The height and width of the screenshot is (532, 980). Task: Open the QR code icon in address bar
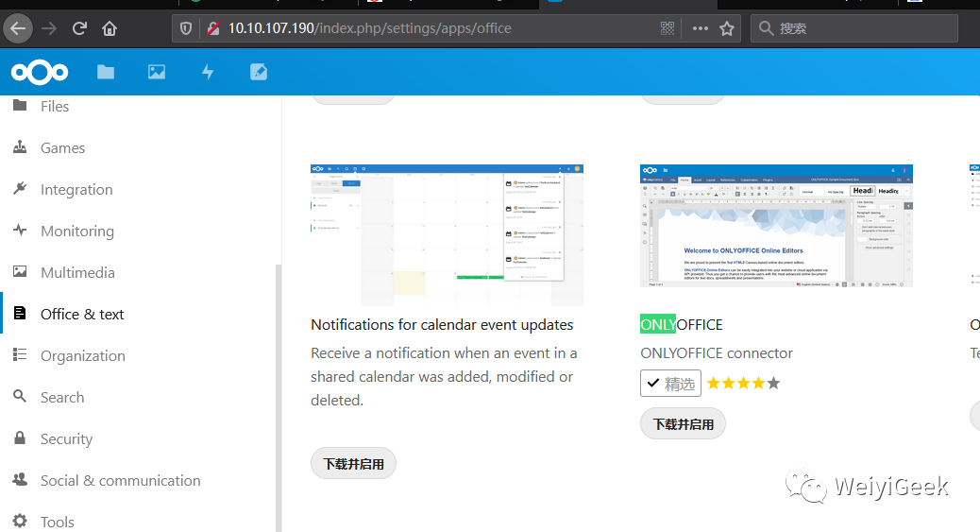[667, 28]
